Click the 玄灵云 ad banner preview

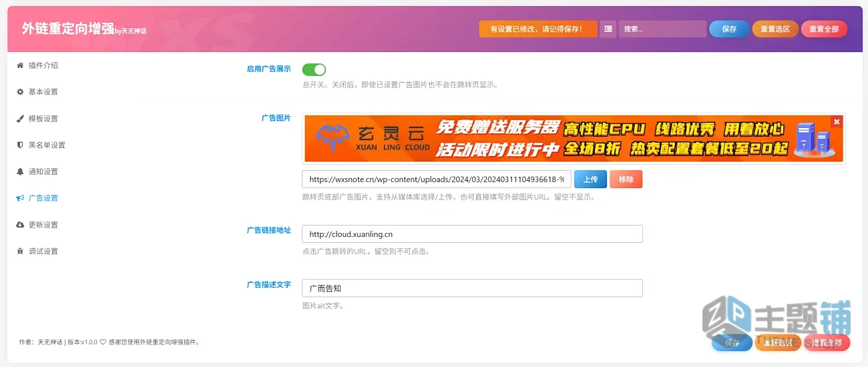point(574,139)
